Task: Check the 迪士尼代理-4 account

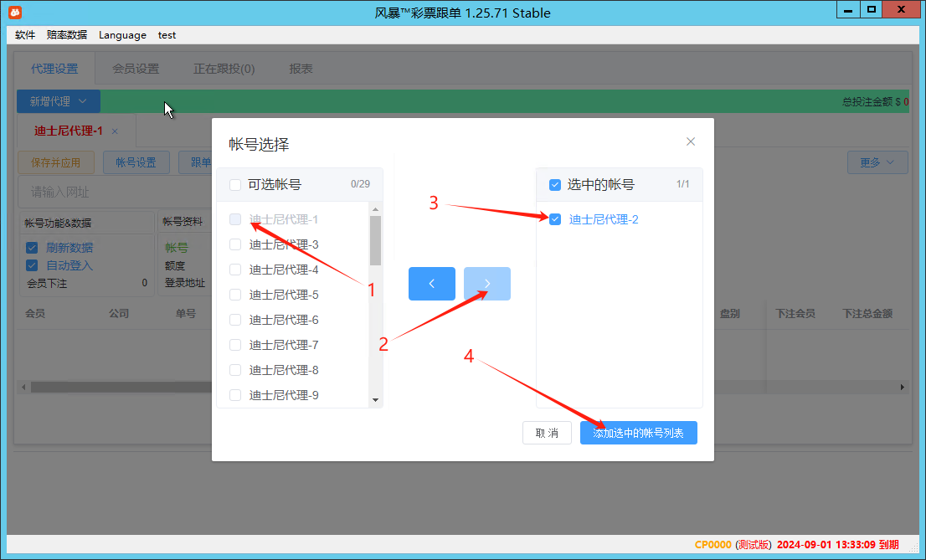Action: point(235,270)
